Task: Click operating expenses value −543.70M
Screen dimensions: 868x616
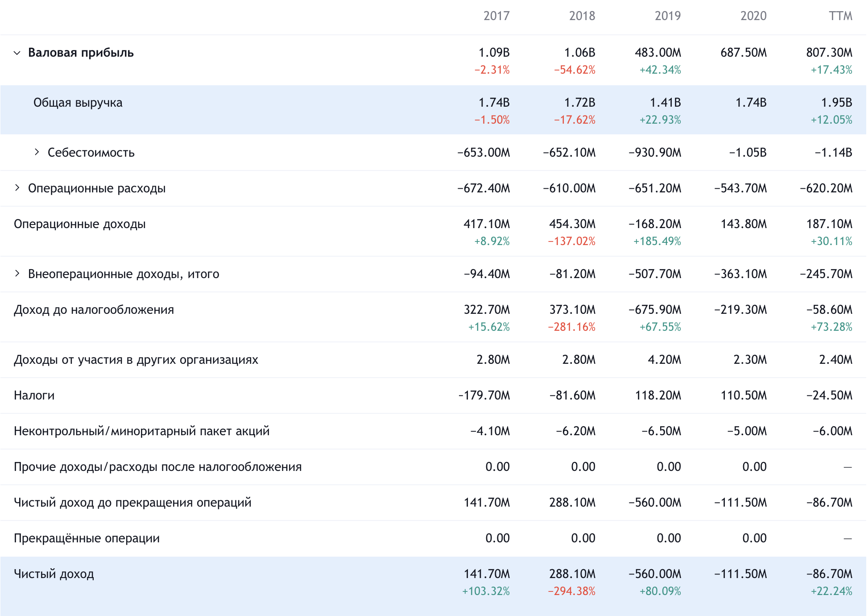Action: click(740, 188)
